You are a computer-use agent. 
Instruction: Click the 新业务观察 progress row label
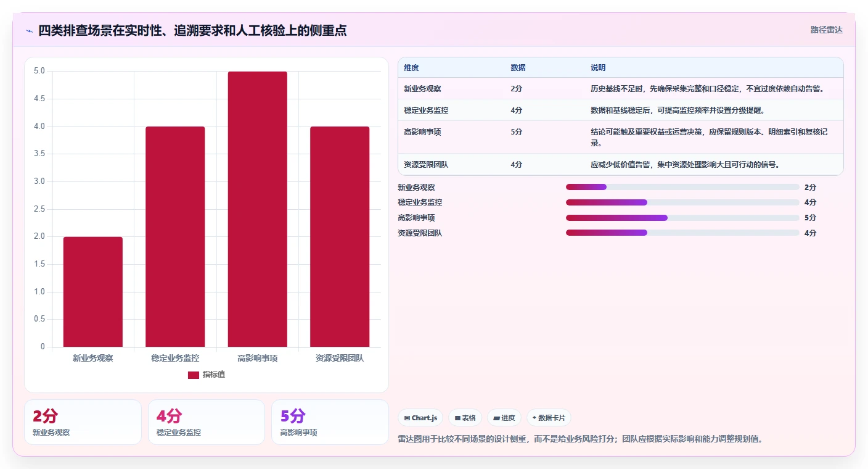[416, 188]
